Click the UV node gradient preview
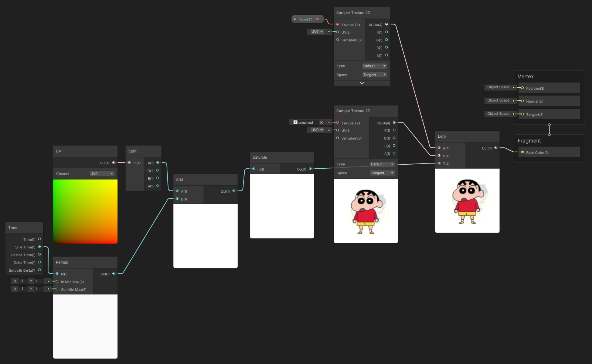 click(x=85, y=212)
